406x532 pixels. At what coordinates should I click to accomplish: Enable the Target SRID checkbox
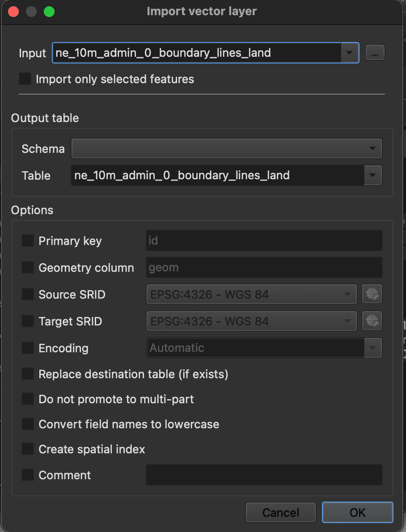click(x=27, y=321)
